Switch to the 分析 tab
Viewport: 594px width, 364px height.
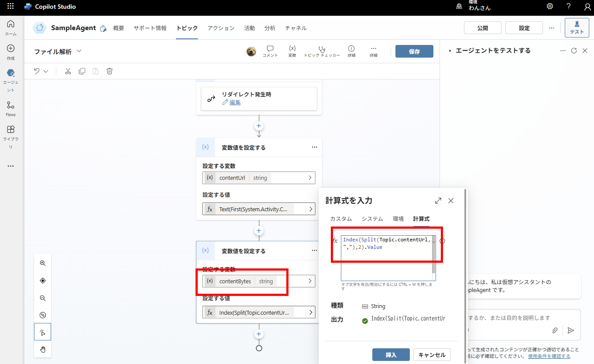pyautogui.click(x=270, y=27)
